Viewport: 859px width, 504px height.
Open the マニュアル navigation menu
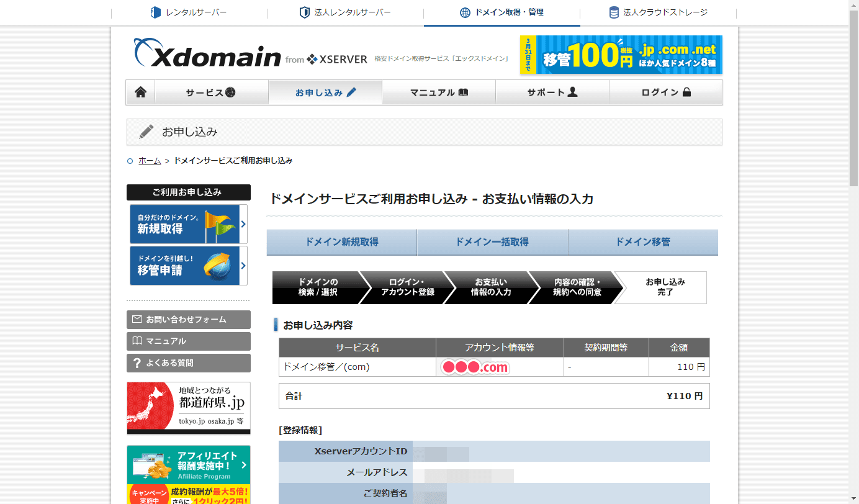(439, 92)
